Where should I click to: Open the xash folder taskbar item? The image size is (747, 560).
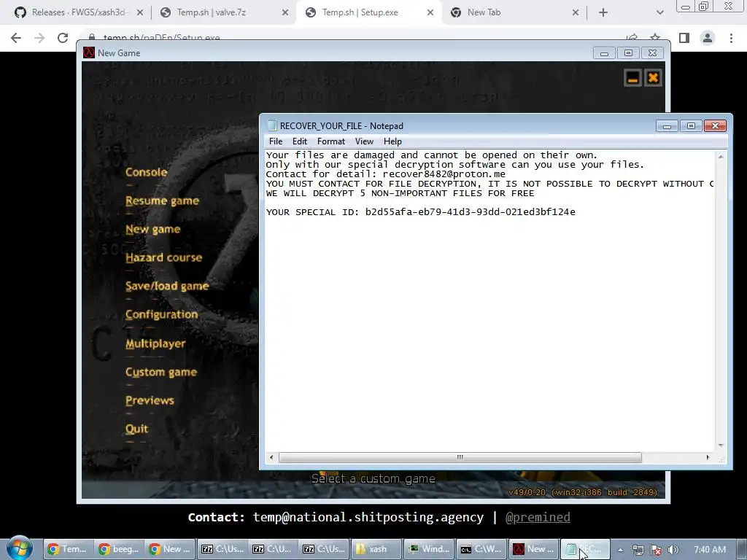click(376, 549)
